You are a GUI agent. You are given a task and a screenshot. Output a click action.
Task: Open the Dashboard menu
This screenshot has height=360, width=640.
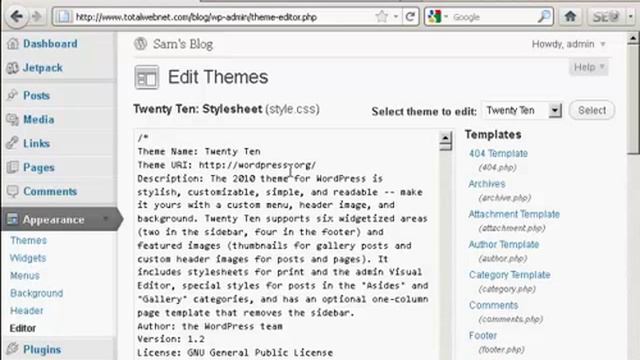(50, 44)
